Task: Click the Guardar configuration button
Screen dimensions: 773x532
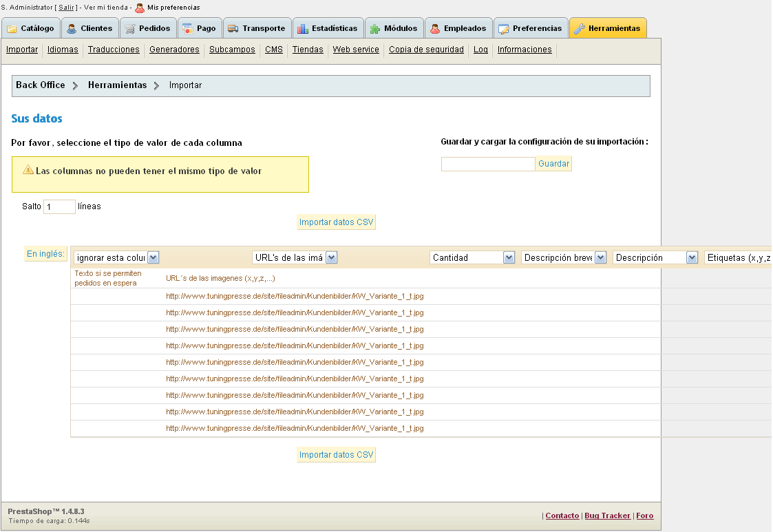Action: [x=553, y=164]
